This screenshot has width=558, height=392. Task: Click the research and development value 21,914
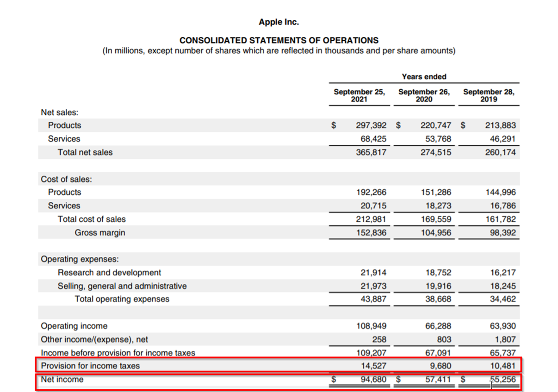pos(373,273)
